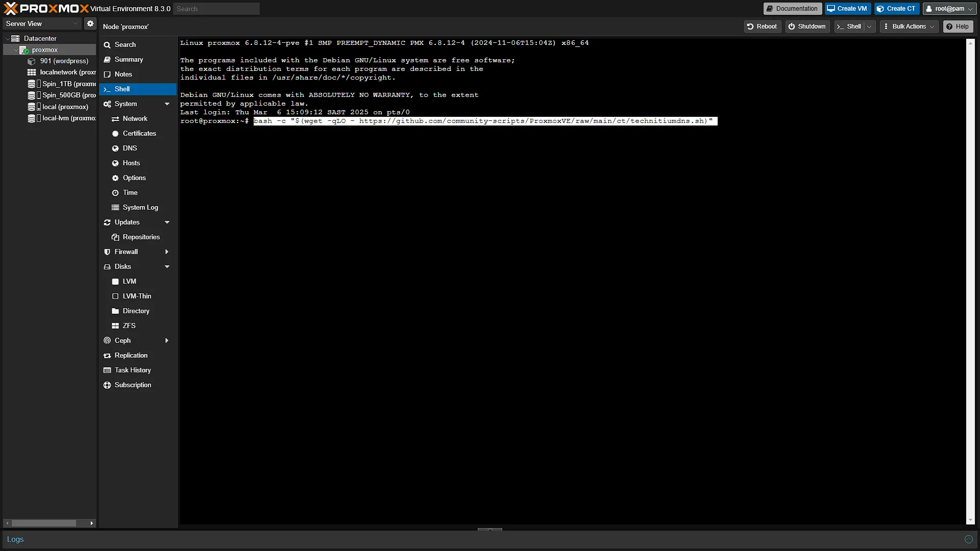The height and width of the screenshot is (551, 980).
Task: Click the Create CT button
Action: [x=897, y=9]
